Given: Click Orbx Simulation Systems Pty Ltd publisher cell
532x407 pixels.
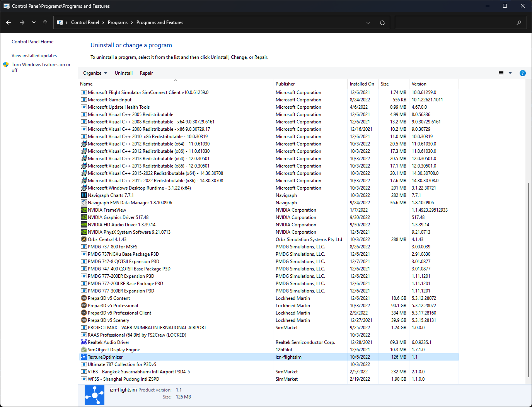Looking at the screenshot, I should pyautogui.click(x=309, y=239).
